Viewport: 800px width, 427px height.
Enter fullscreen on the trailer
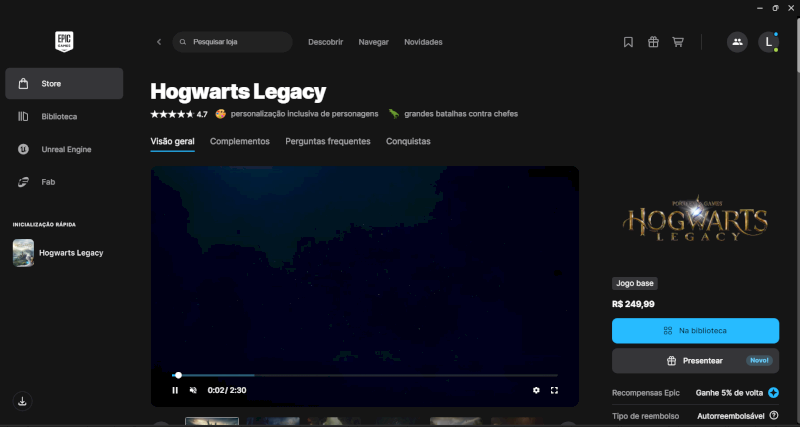click(x=554, y=390)
